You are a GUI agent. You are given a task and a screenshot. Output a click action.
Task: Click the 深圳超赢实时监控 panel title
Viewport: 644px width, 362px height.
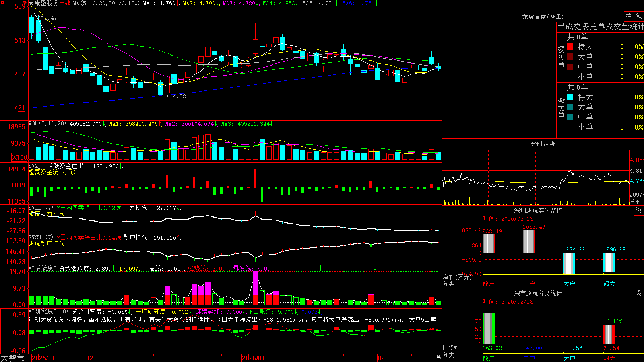pos(538,210)
